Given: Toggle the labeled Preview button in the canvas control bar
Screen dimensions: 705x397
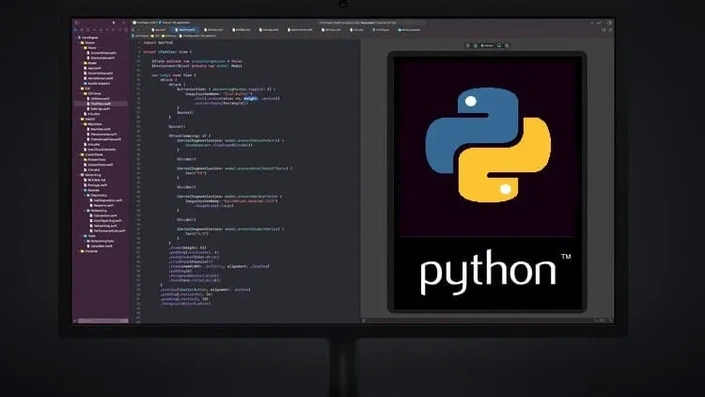Looking at the screenshot, I should (x=487, y=45).
